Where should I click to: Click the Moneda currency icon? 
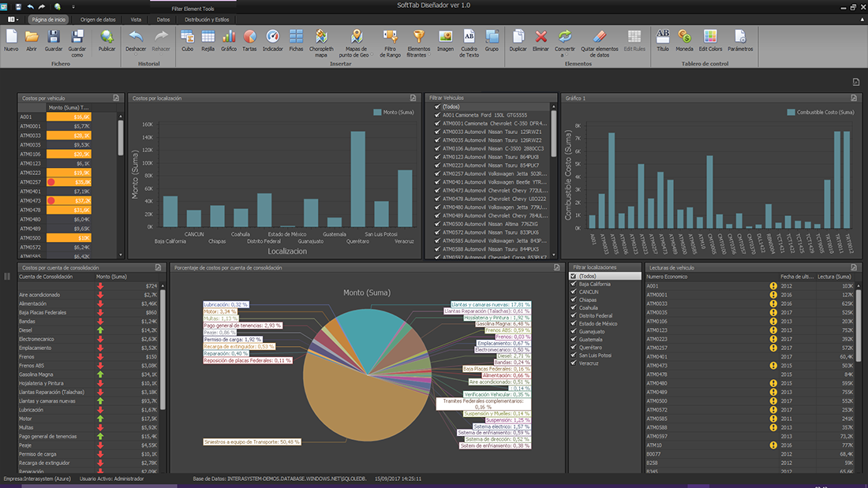pyautogui.click(x=684, y=36)
